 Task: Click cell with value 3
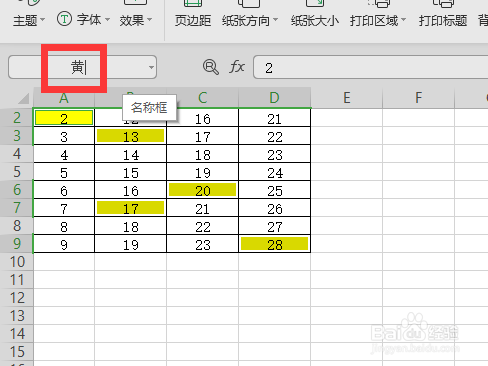click(x=64, y=136)
